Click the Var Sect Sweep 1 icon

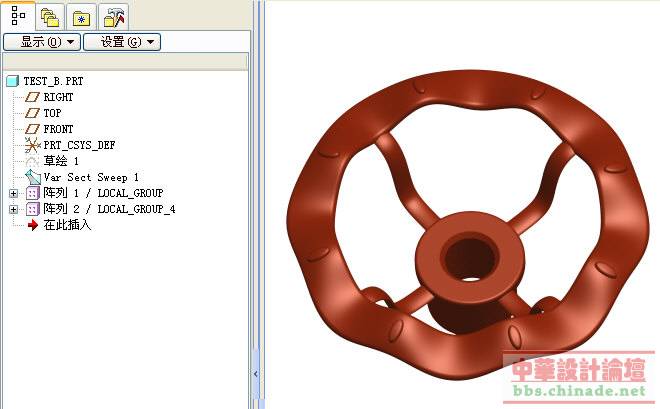point(31,177)
